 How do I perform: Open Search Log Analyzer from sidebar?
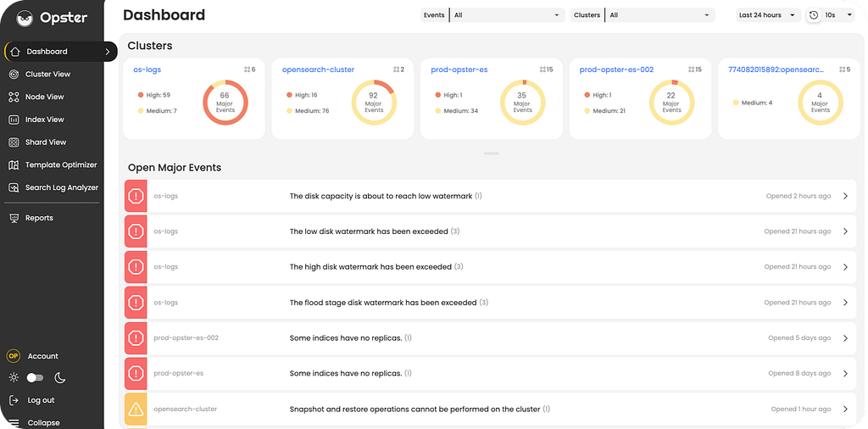point(61,187)
